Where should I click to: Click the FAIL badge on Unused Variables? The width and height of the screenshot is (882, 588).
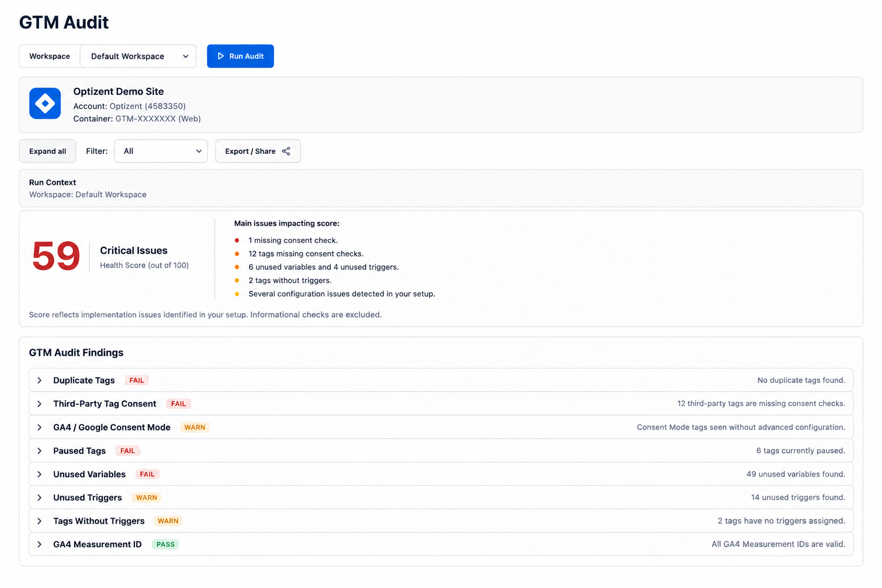tap(147, 474)
